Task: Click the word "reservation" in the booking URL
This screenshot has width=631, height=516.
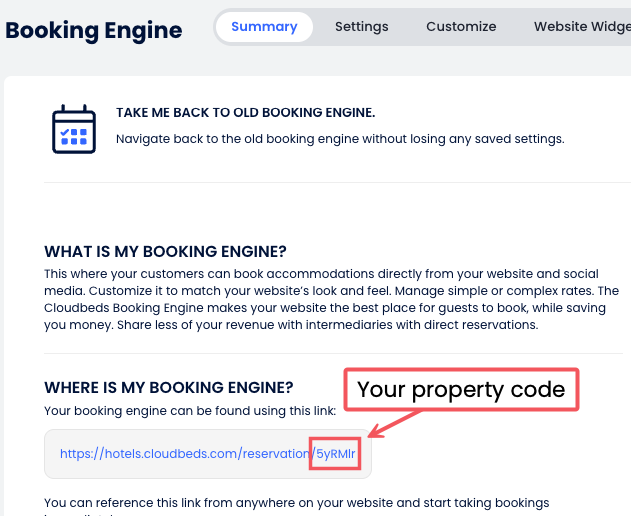Action: click(273, 453)
